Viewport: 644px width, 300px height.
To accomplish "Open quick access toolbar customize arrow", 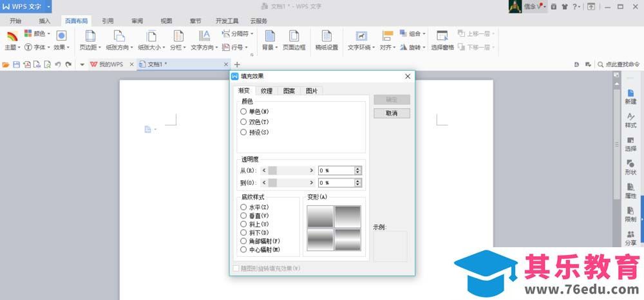I will 82,64.
